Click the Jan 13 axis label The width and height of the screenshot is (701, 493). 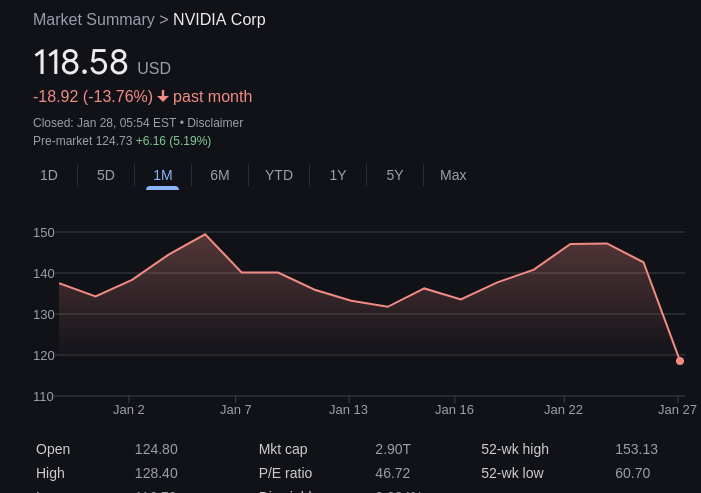[348, 410]
